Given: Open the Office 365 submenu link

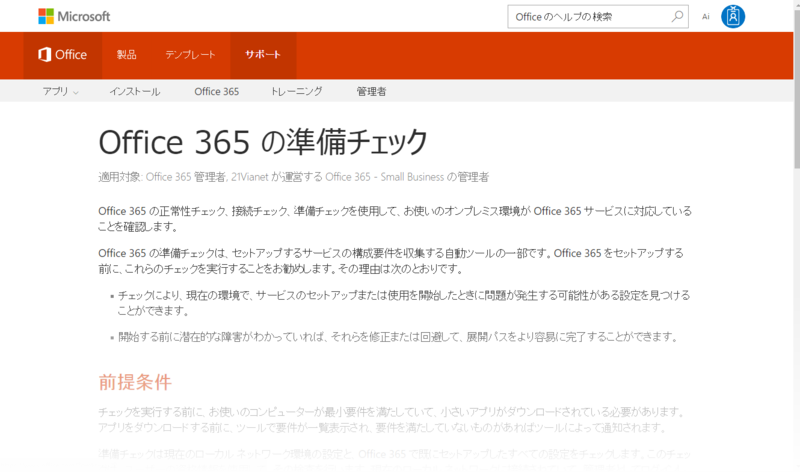Looking at the screenshot, I should pyautogui.click(x=216, y=91).
